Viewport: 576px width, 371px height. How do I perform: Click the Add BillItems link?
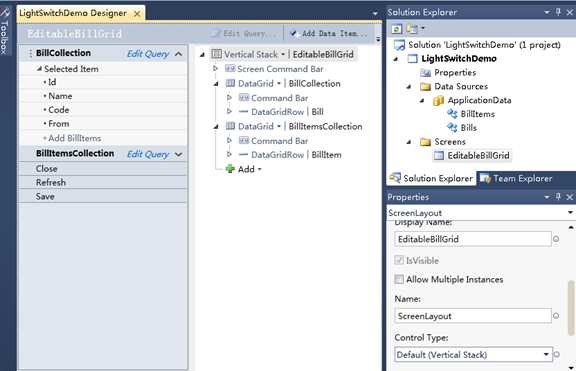[x=72, y=138]
